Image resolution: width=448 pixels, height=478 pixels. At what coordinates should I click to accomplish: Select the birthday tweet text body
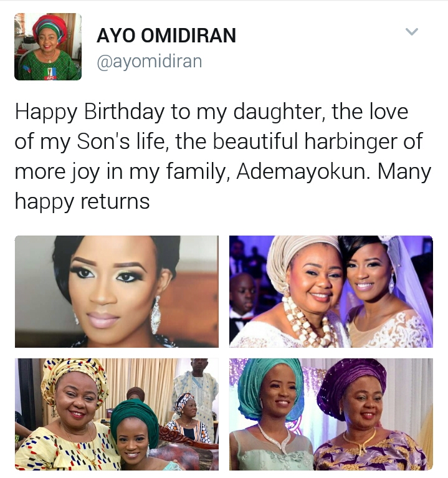tap(223, 156)
